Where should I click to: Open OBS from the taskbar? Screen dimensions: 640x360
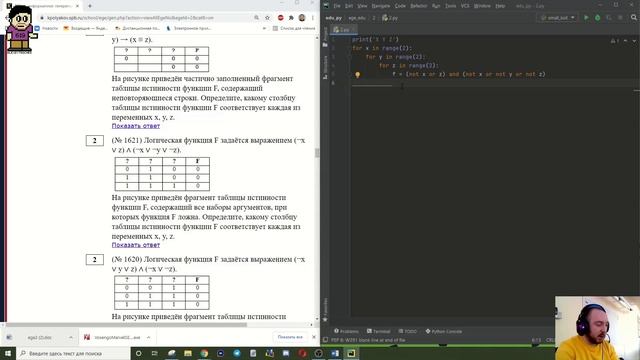pyautogui.click(x=318, y=353)
